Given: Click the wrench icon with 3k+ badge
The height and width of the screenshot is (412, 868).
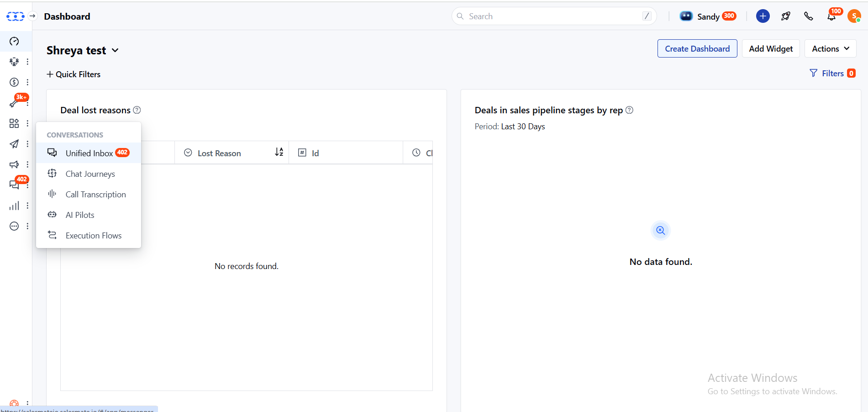Looking at the screenshot, I should [14, 103].
